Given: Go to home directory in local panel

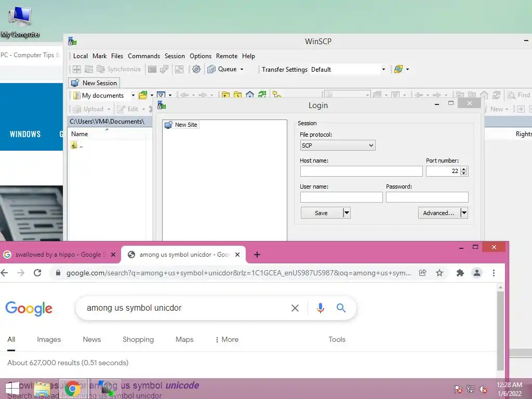Looking at the screenshot, I should pyautogui.click(x=250, y=95).
